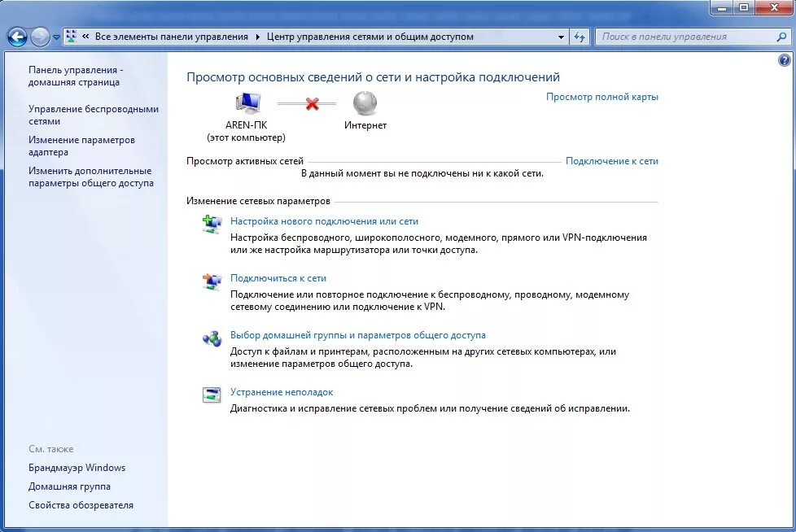Close the window with the red X button
The width and height of the screenshot is (796, 532).
(774, 7)
